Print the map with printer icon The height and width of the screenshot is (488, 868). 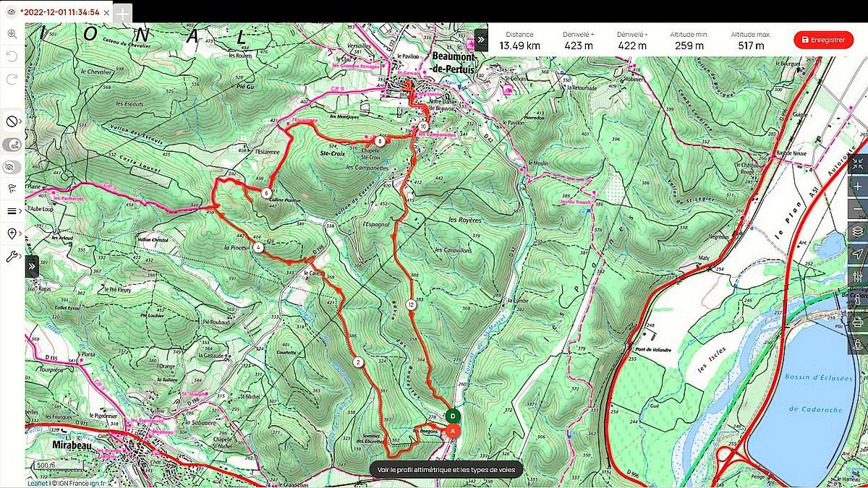858,322
